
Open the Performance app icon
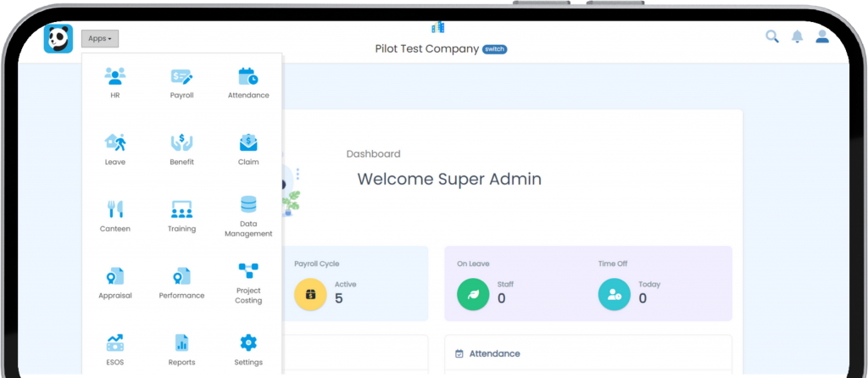pyautogui.click(x=181, y=276)
